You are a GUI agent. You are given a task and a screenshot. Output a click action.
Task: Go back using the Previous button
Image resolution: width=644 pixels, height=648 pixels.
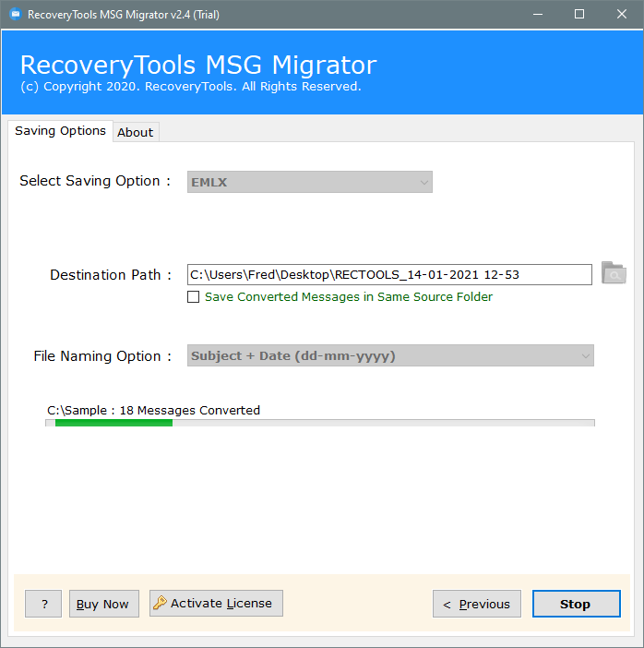[x=477, y=604]
